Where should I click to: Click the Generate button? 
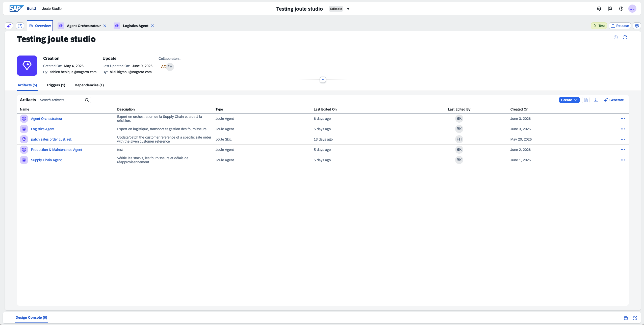[614, 100]
